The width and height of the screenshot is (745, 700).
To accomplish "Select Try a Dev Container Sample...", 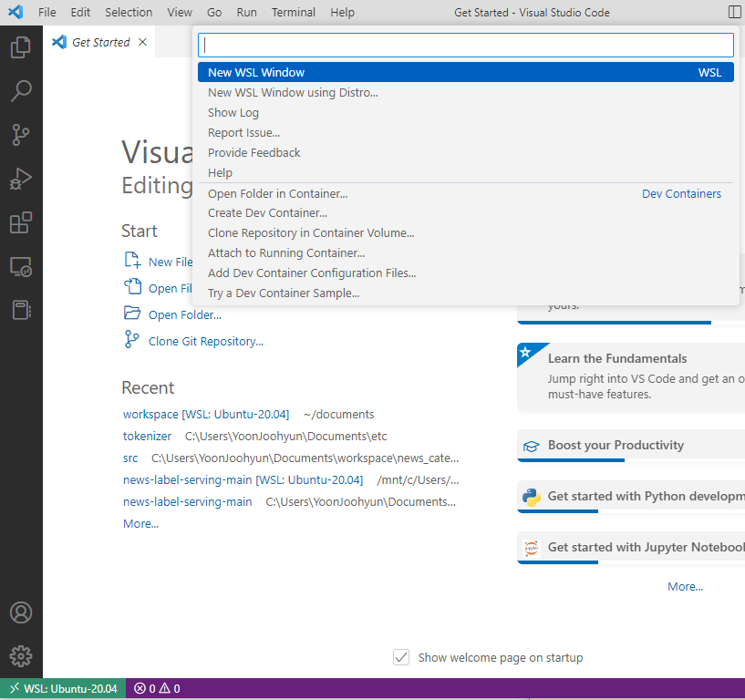I will [466, 293].
